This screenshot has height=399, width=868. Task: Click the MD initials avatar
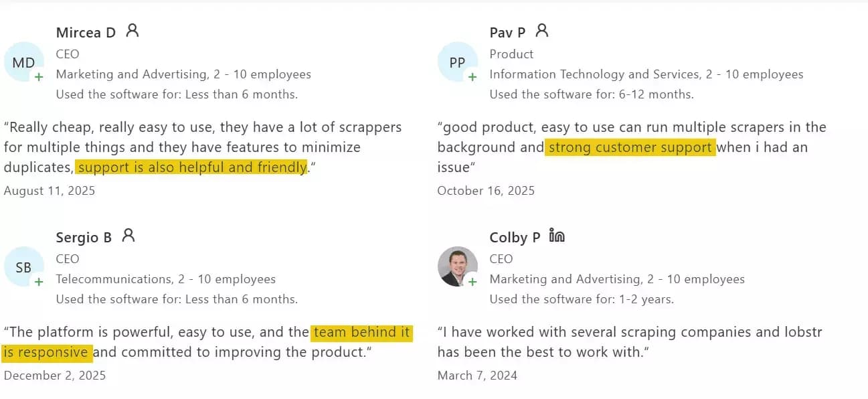[23, 63]
